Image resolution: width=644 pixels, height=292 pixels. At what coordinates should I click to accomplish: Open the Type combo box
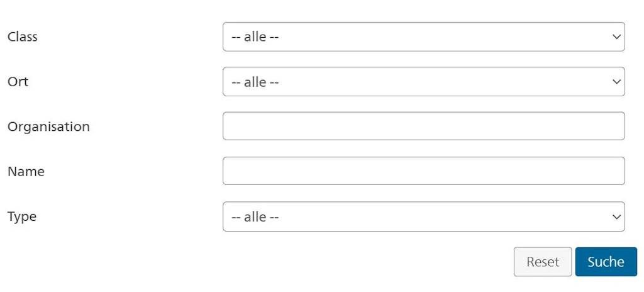423,216
